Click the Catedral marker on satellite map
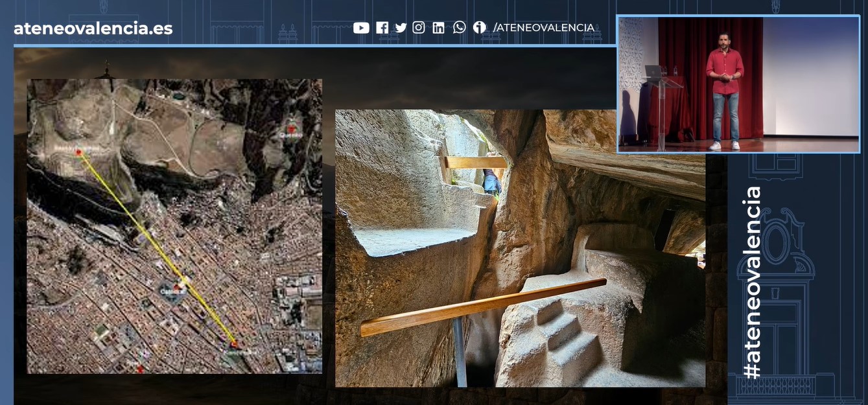Viewport: 868px width, 405px height. [x=176, y=286]
